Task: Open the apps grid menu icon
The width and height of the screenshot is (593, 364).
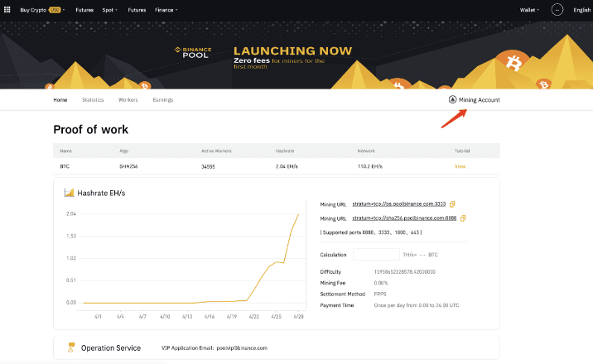Action: 7,10
